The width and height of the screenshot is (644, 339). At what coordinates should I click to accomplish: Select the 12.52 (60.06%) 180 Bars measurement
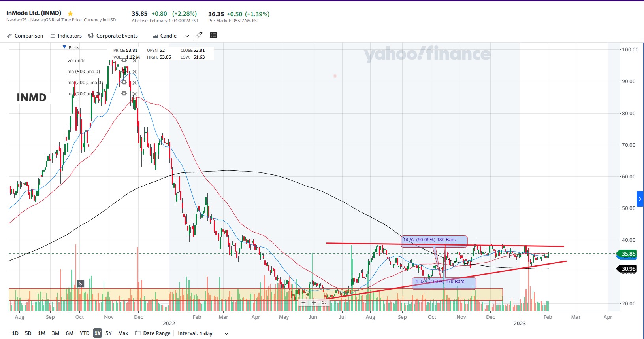(434, 241)
